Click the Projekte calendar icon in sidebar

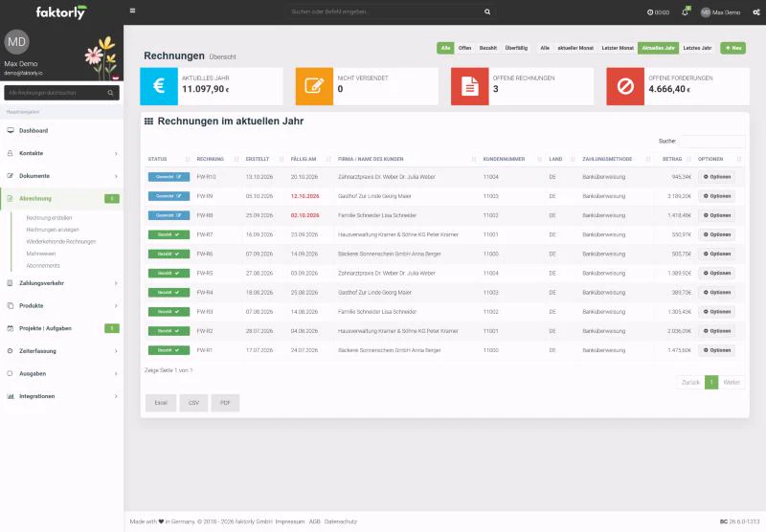(x=11, y=328)
